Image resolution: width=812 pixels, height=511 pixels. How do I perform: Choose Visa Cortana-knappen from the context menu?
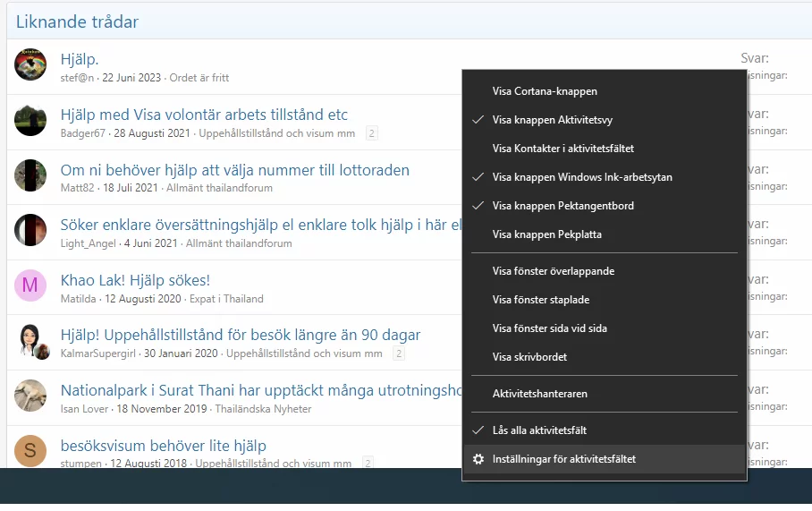[x=545, y=91]
